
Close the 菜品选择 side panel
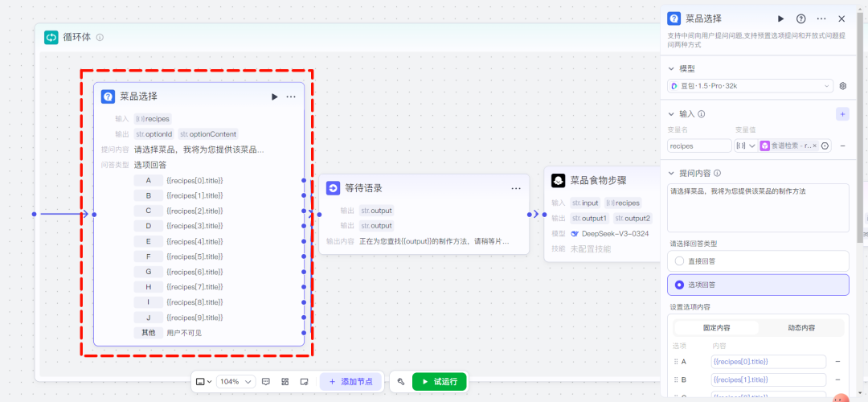click(x=841, y=18)
